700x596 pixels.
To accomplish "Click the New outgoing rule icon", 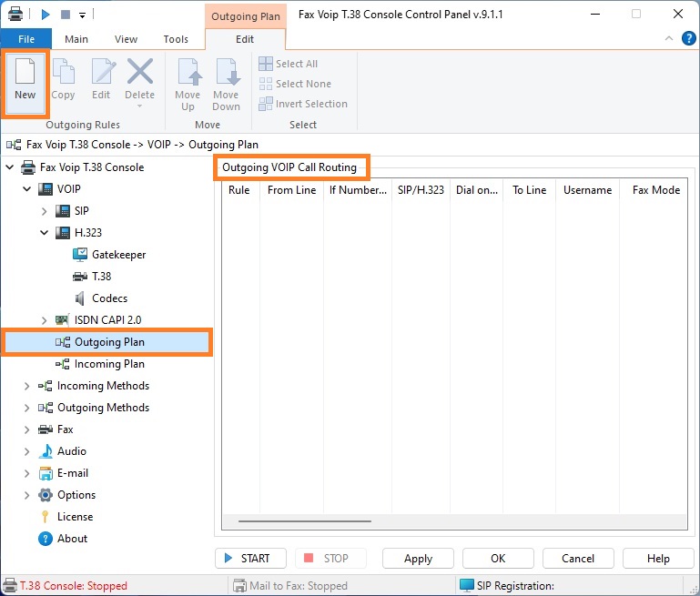I will (25, 71).
